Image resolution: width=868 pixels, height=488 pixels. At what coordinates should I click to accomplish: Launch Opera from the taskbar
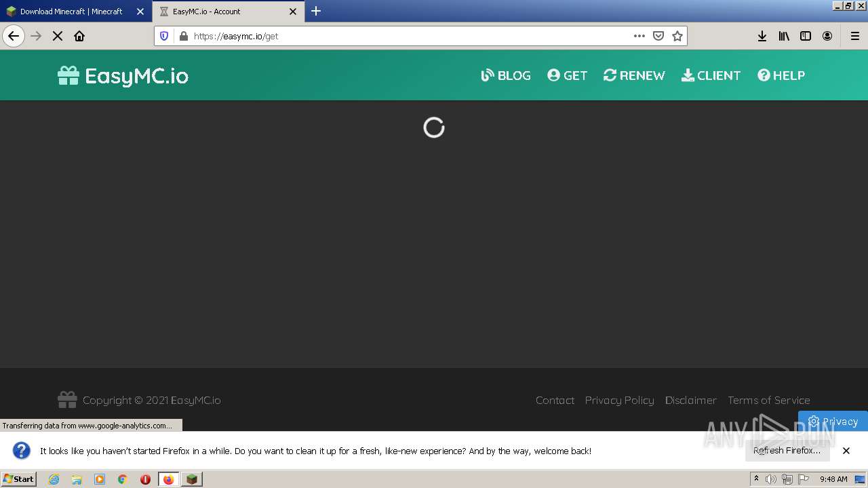click(x=145, y=479)
